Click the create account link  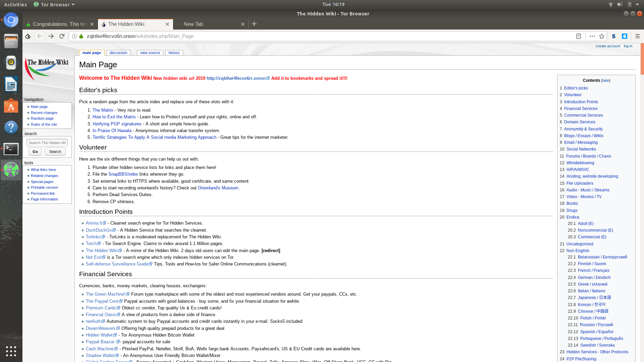608,46
